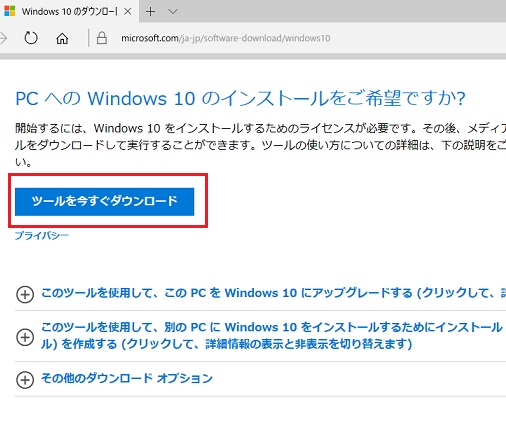The height and width of the screenshot is (435, 506).
Task: Expand the upgrade this PC section plus icon
Action: [25, 294]
